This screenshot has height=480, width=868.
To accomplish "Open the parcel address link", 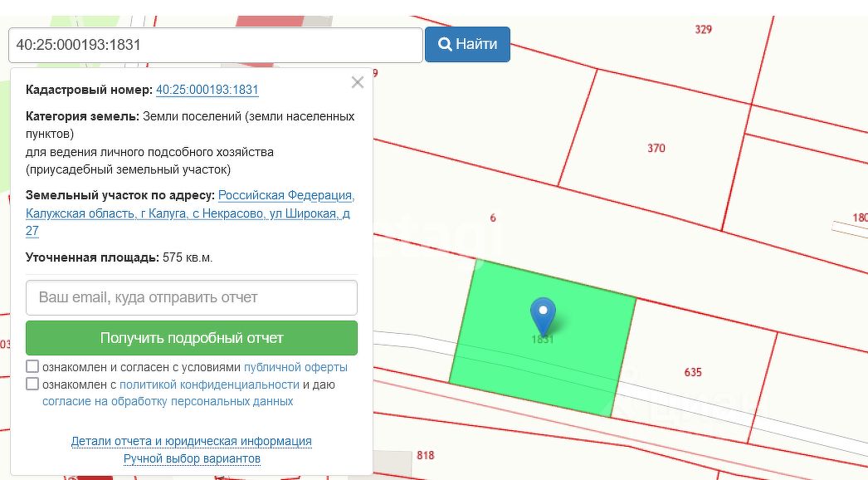I will coord(189,213).
